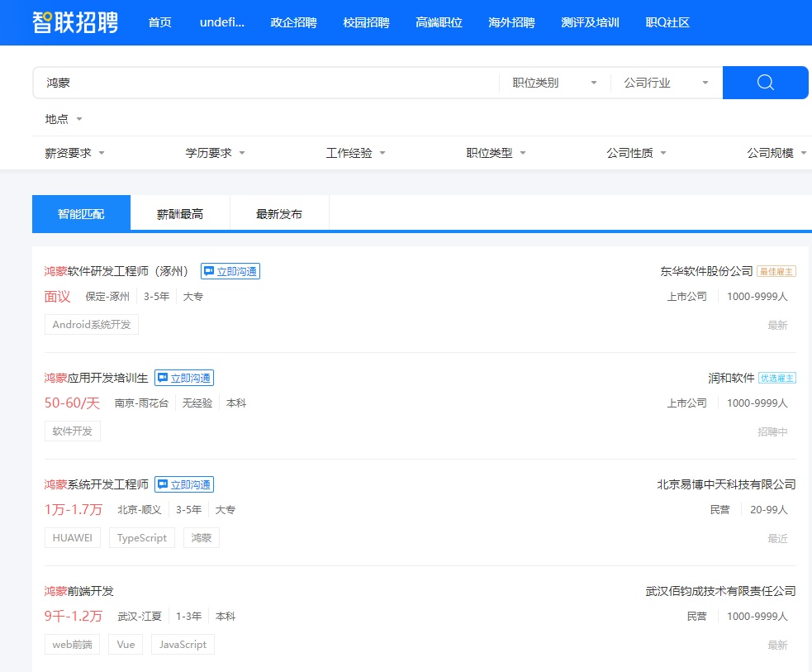The height and width of the screenshot is (672, 812).
Task: Open the 薪资要求 filter dropdown
Action: [74, 153]
